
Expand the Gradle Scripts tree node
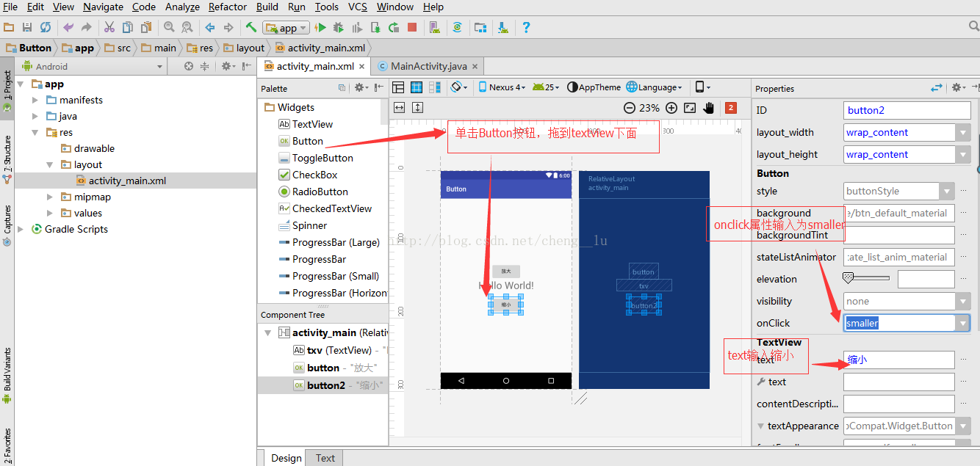coord(21,229)
